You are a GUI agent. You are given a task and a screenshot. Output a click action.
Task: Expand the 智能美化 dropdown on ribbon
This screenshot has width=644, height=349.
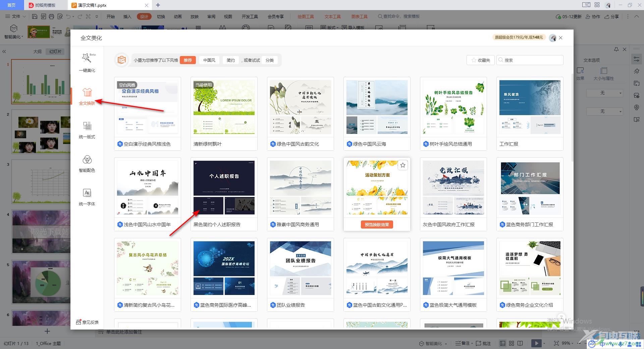coord(13,37)
